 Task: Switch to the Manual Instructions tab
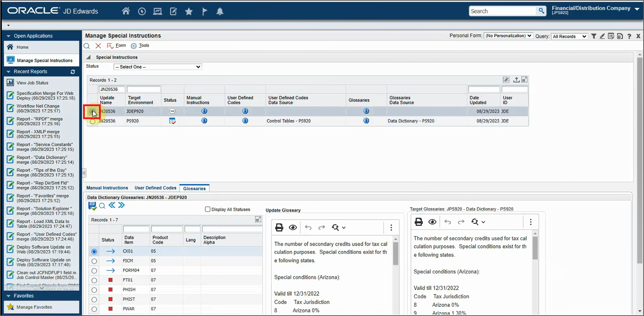107,188
